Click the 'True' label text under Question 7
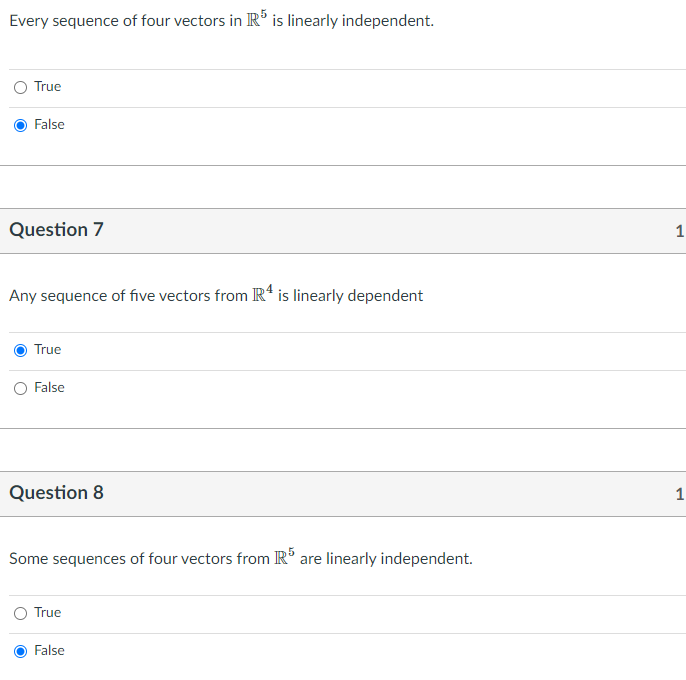Image resolution: width=686 pixels, height=680 pixels. [48, 350]
